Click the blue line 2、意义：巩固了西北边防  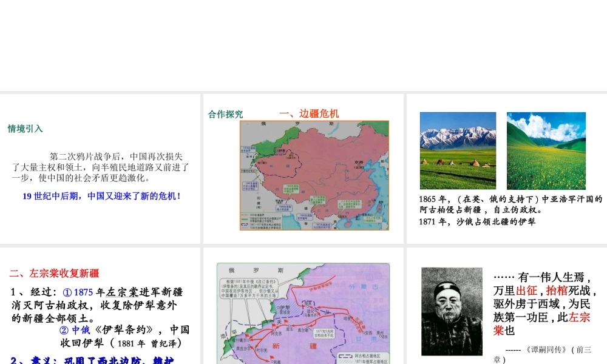click(x=92, y=360)
